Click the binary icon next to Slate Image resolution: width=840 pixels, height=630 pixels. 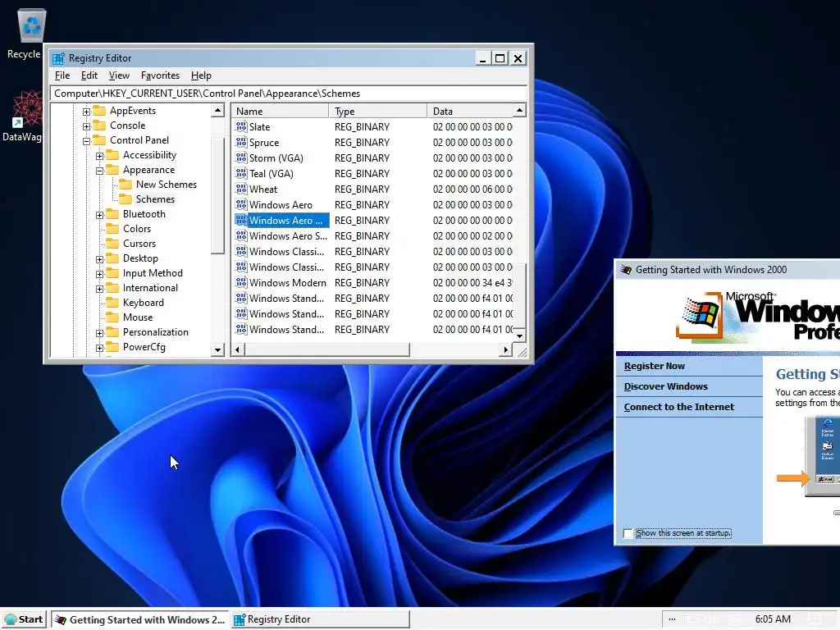click(241, 127)
